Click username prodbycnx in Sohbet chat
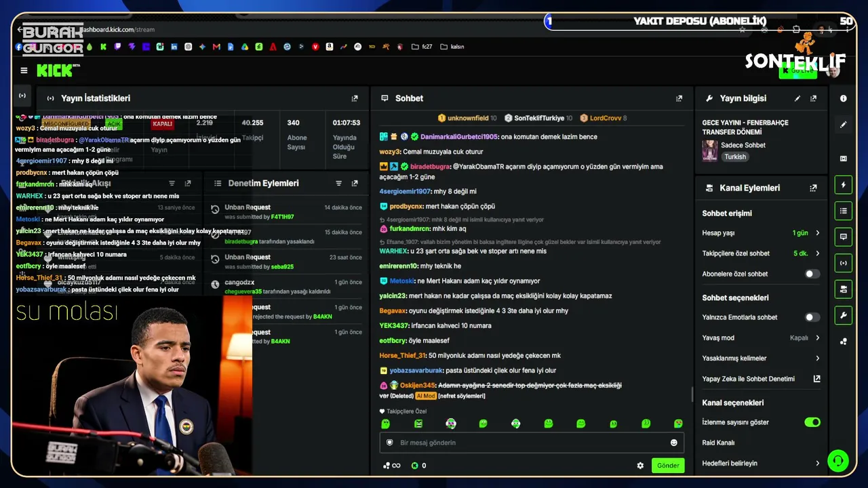 406,206
